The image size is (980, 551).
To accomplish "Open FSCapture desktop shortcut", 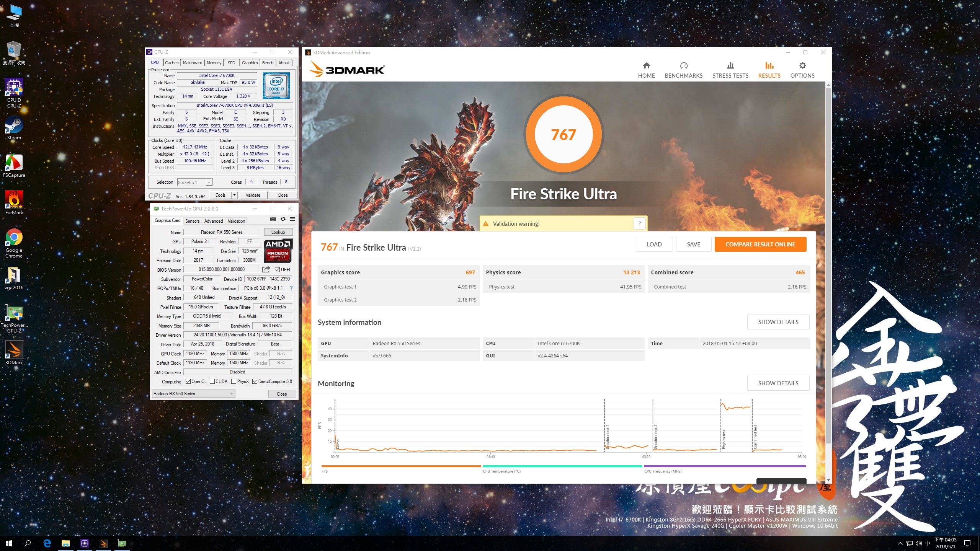I will click(x=14, y=166).
